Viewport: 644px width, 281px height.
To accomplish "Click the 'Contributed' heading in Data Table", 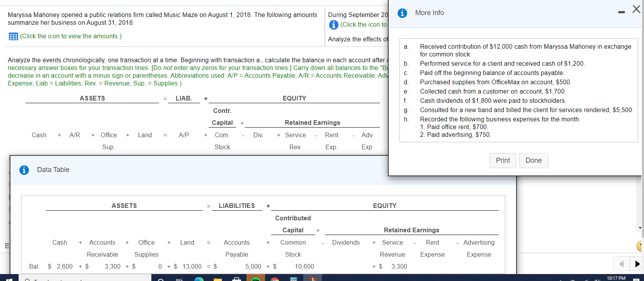I will (293, 218).
